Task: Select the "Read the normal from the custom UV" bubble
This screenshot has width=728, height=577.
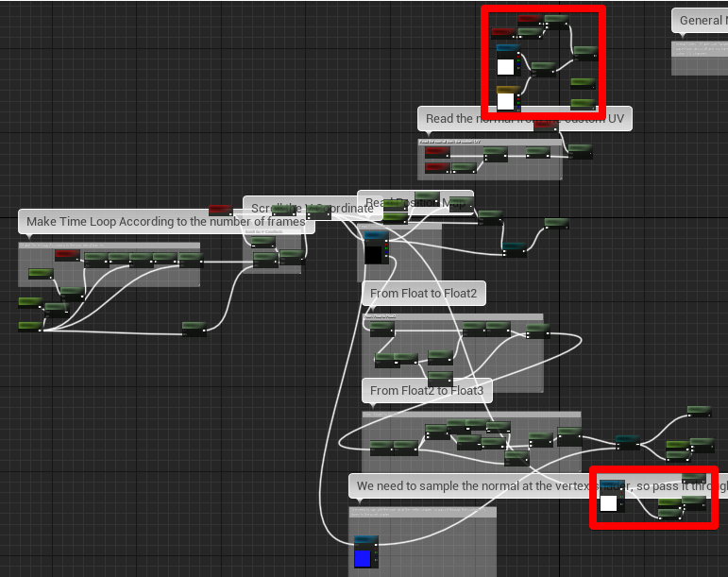Action: (x=525, y=119)
